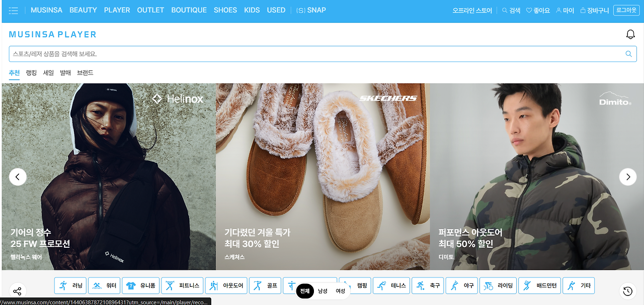Select the 랭킹 tab
This screenshot has width=644, height=305.
[31, 73]
